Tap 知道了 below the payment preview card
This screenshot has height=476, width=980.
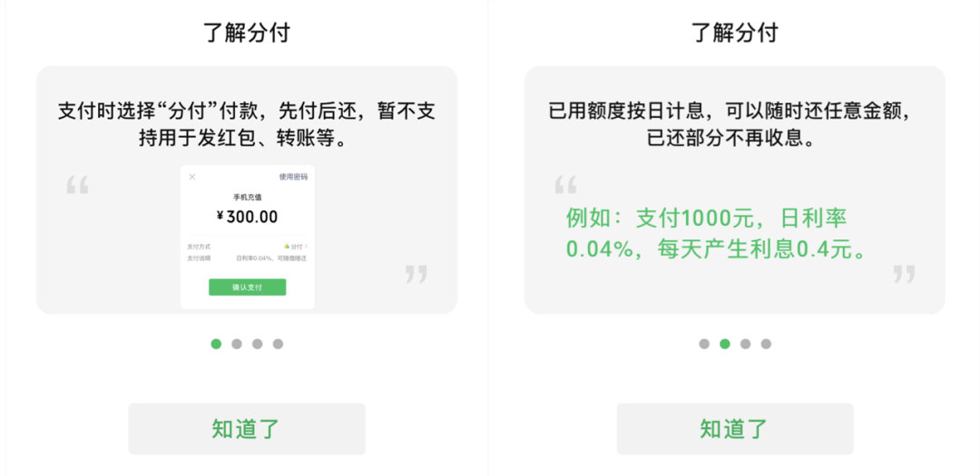(247, 429)
